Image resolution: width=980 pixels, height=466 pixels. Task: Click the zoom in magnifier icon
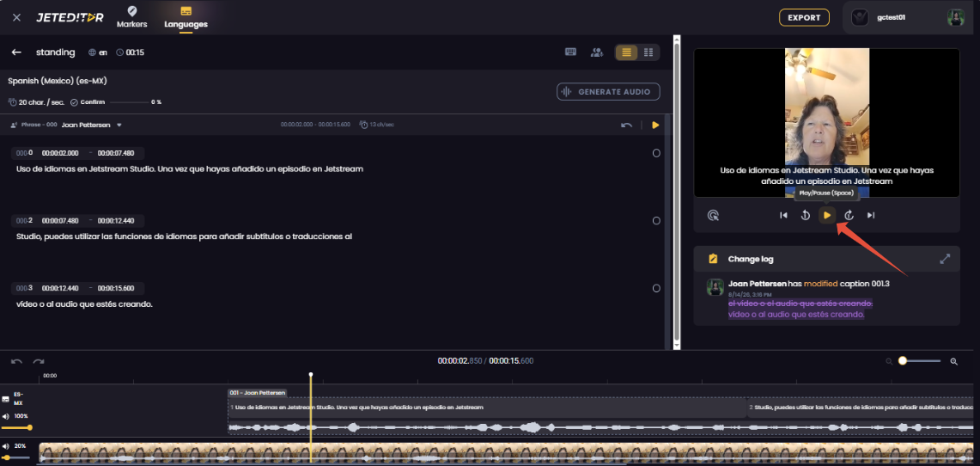click(953, 362)
